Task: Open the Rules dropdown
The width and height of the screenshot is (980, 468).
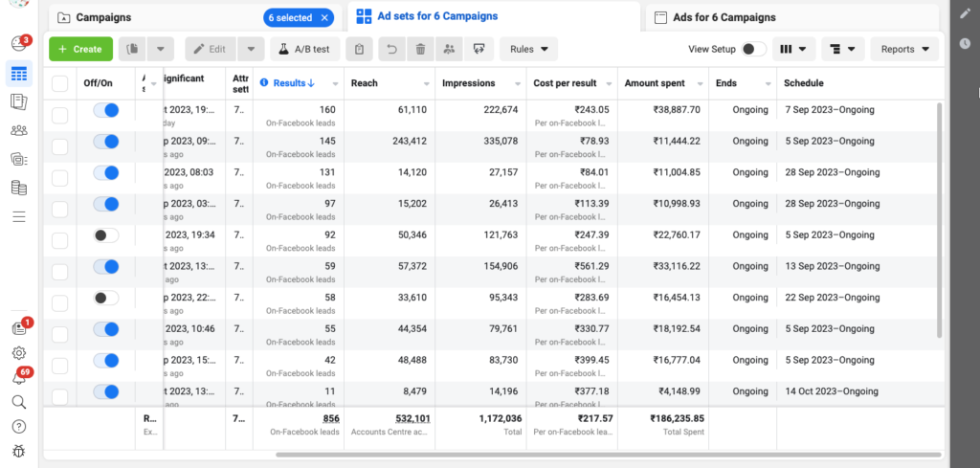Action: [x=528, y=49]
